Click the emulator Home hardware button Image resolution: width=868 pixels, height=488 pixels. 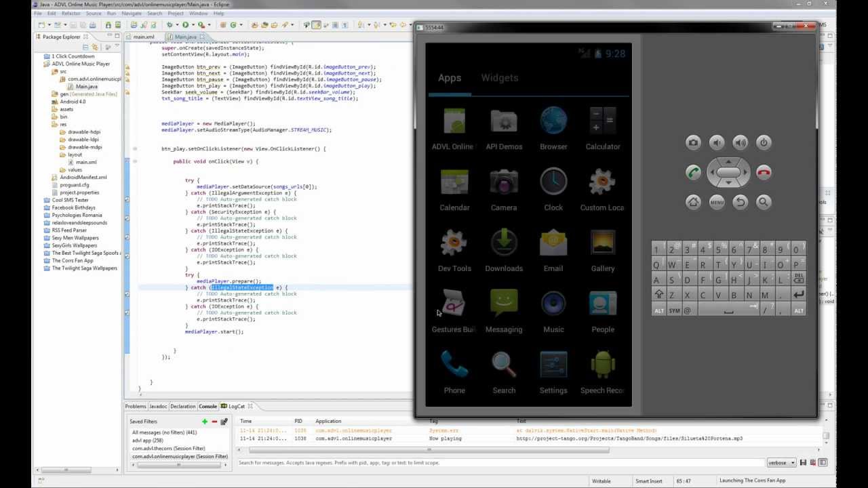click(x=693, y=202)
